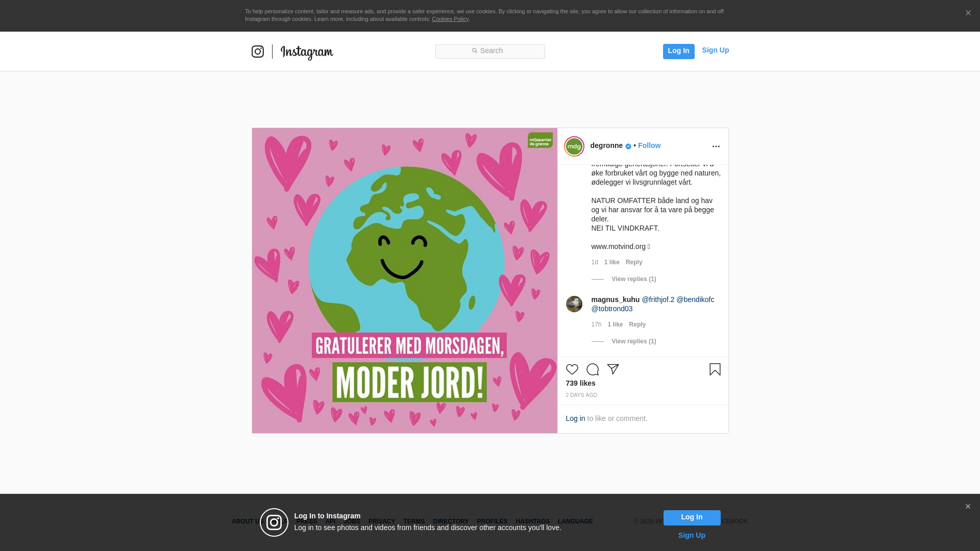Click the comment speech bubble icon
980x551 pixels.
[x=592, y=369]
